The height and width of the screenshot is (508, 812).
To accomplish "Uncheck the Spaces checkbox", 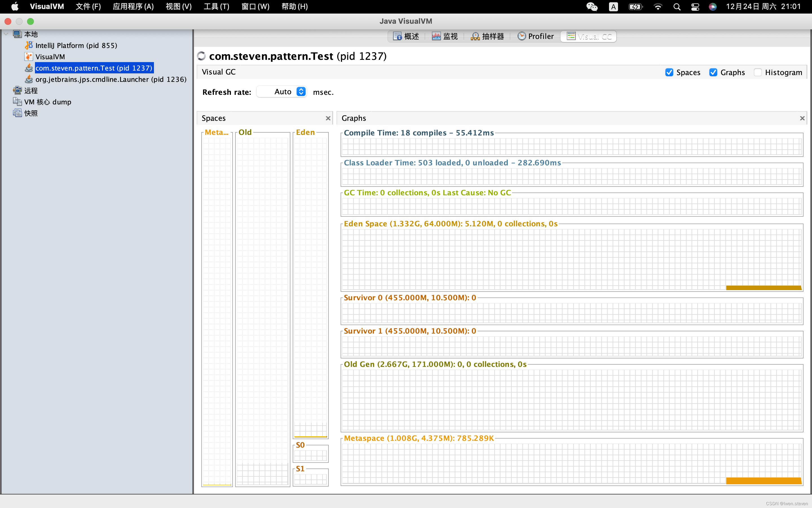I will point(669,72).
